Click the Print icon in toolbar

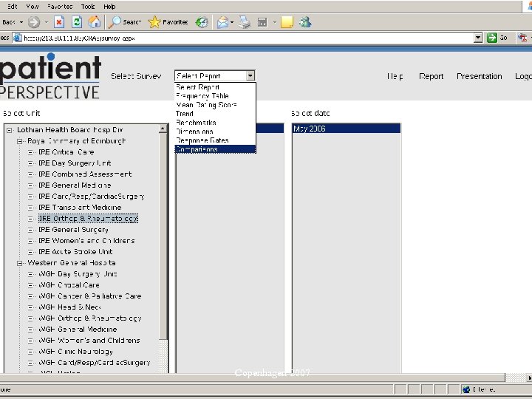[245, 22]
